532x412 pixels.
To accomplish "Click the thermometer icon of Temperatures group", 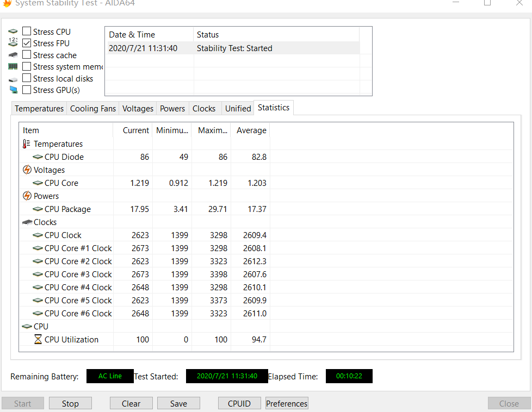I will (x=26, y=144).
